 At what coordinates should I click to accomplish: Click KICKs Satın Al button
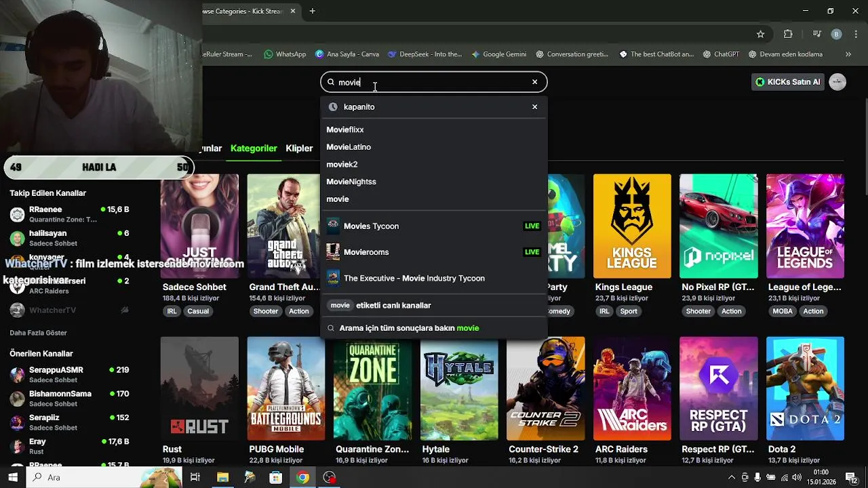[788, 82]
